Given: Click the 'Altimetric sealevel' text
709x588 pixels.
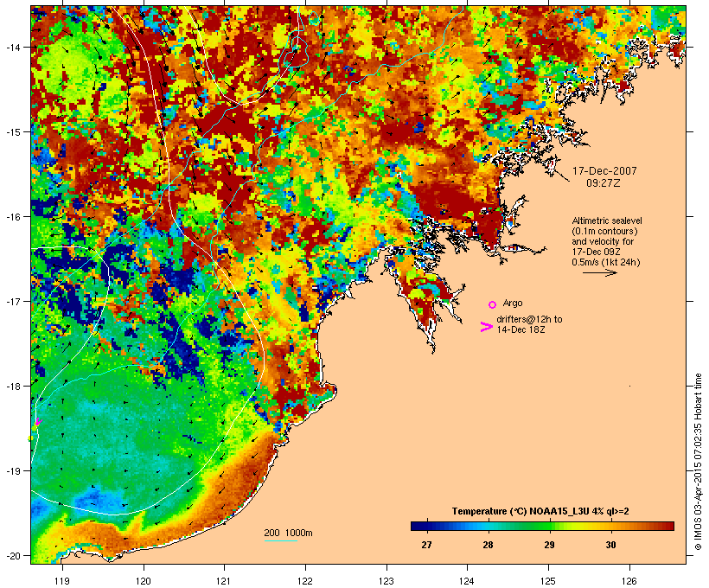Looking at the screenshot, I should tap(607, 220).
